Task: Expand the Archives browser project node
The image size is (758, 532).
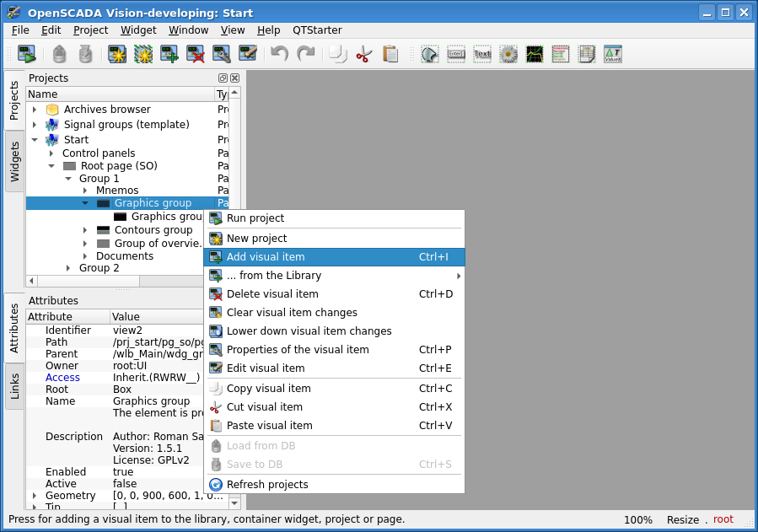Action: 35,110
